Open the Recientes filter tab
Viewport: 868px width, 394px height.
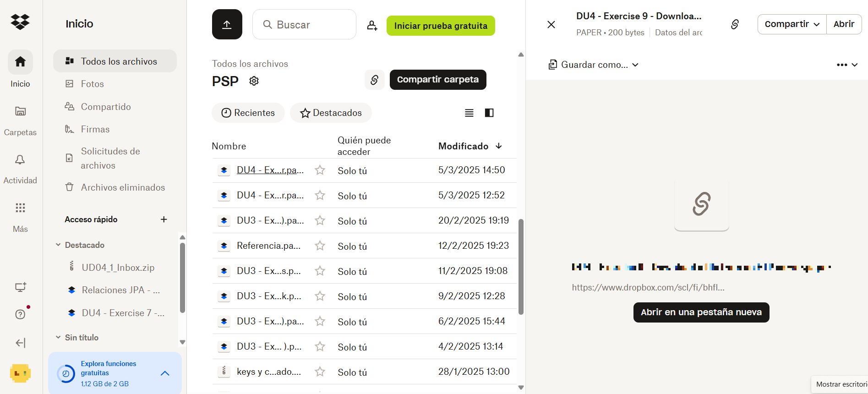point(248,113)
